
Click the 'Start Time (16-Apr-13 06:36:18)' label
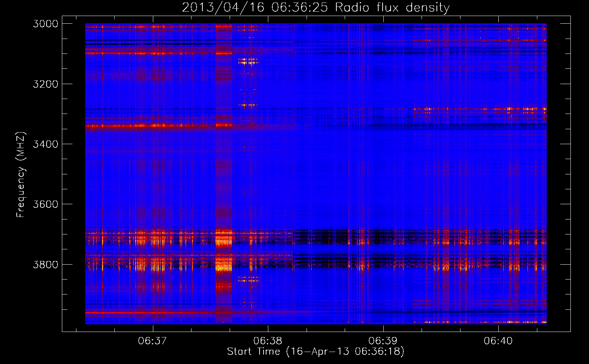316,352
